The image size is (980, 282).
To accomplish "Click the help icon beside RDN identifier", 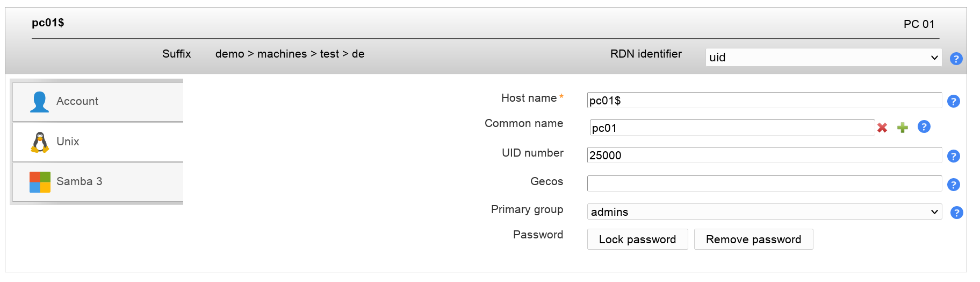I will click(956, 59).
